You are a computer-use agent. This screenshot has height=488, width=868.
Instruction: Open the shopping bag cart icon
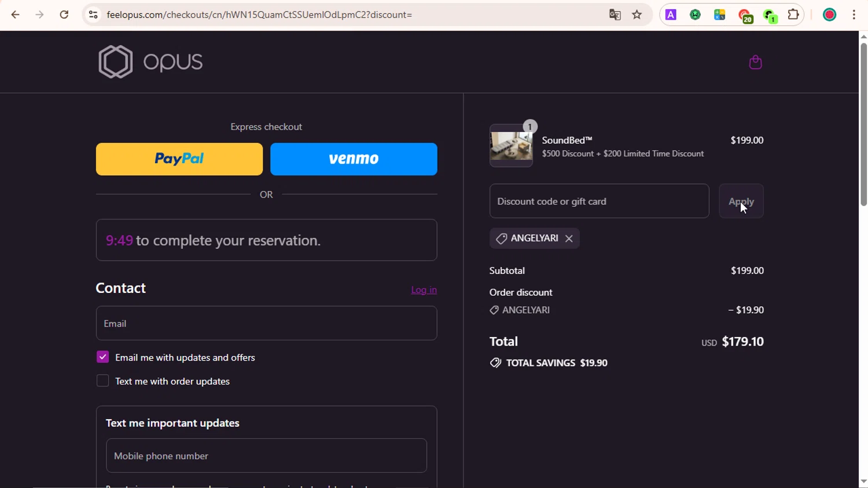[755, 62]
